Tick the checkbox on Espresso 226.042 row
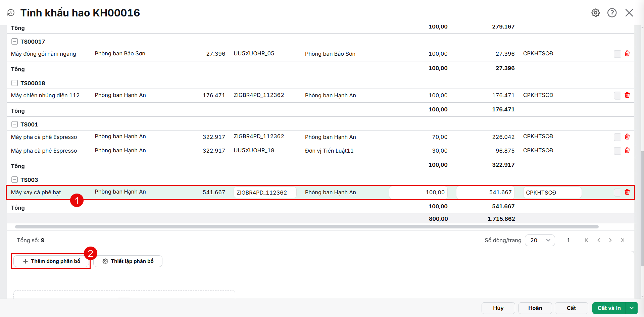This screenshot has height=317, width=644. click(x=617, y=137)
